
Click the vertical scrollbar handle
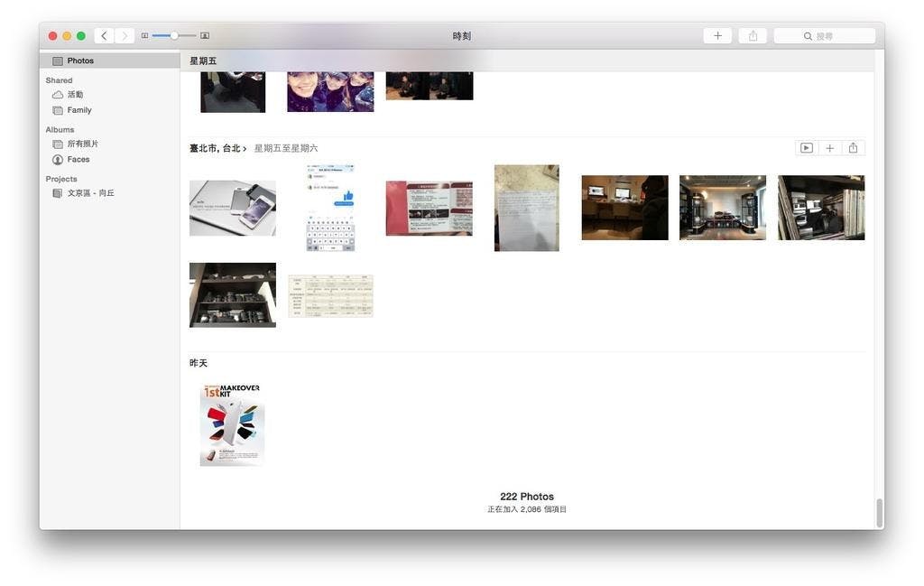click(880, 514)
